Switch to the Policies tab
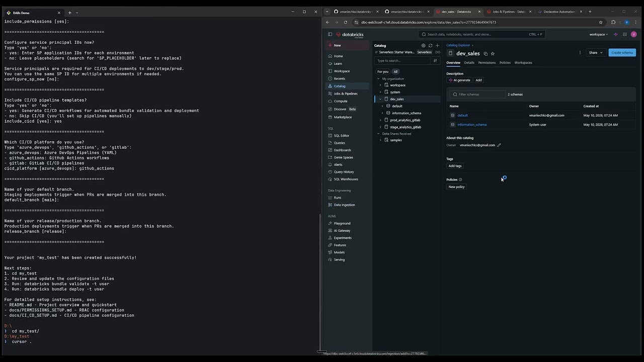644x362 pixels. tap(505, 63)
